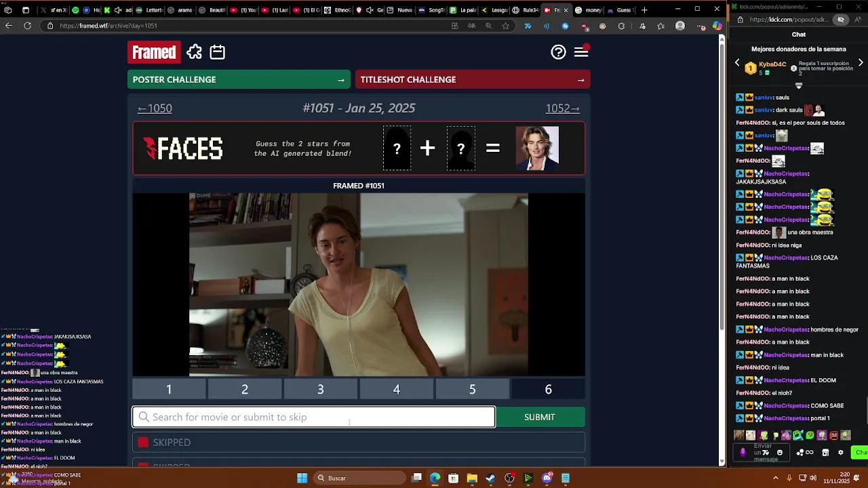The image size is (868, 488).
Task: Select the second mystery face placeholder
Action: tap(460, 148)
